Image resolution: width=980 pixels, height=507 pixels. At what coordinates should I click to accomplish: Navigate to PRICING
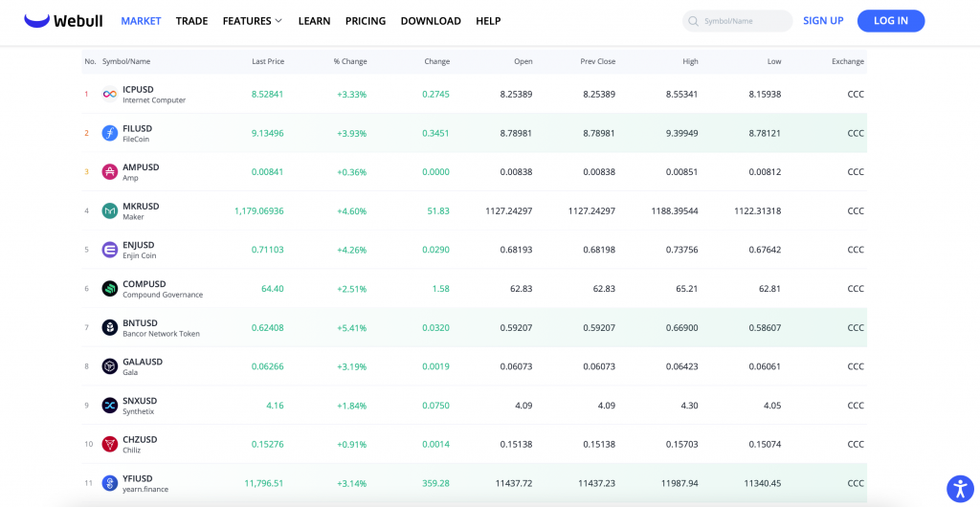pyautogui.click(x=366, y=21)
